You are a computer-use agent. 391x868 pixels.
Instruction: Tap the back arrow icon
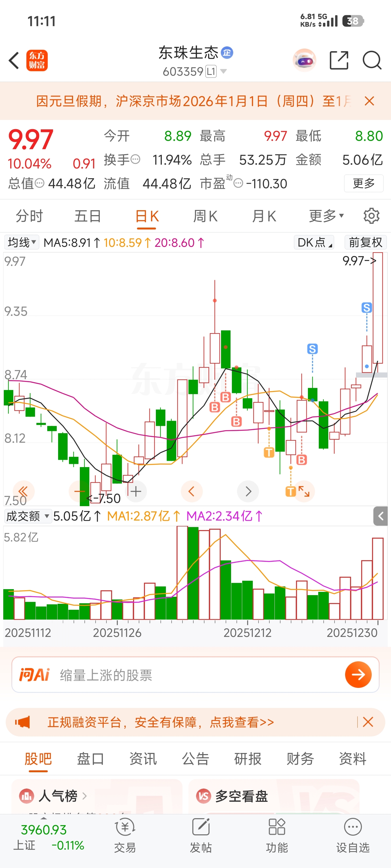[14, 61]
